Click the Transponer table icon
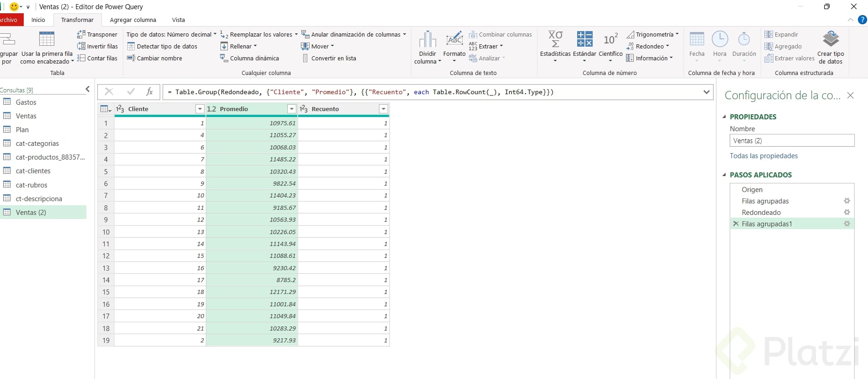 [81, 34]
